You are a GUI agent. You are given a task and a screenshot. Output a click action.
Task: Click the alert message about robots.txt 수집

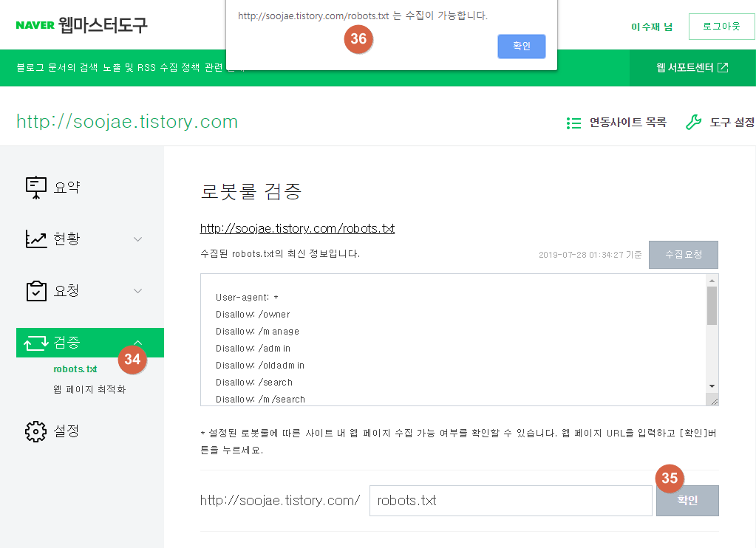pyautogui.click(x=363, y=16)
